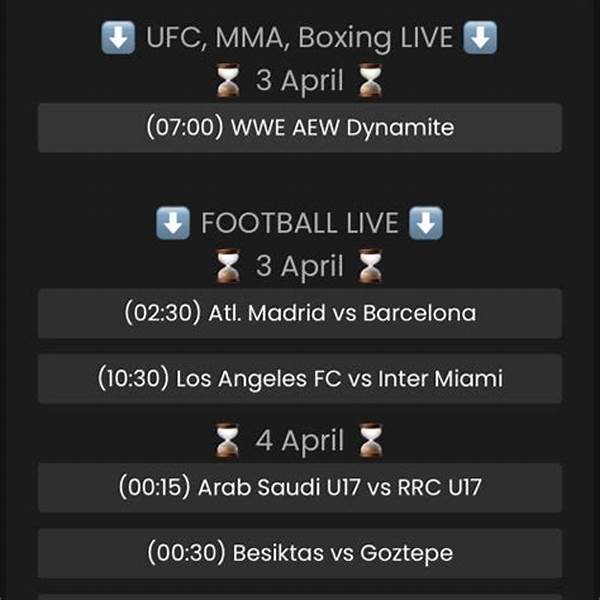600x600 pixels.
Task: Click the hourglass before "4 April"
Action: tap(228, 441)
